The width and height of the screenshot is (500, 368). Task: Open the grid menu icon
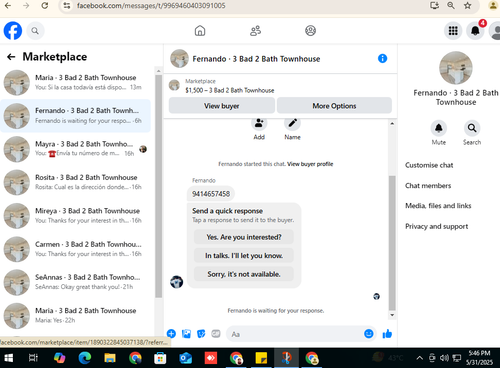point(453,31)
